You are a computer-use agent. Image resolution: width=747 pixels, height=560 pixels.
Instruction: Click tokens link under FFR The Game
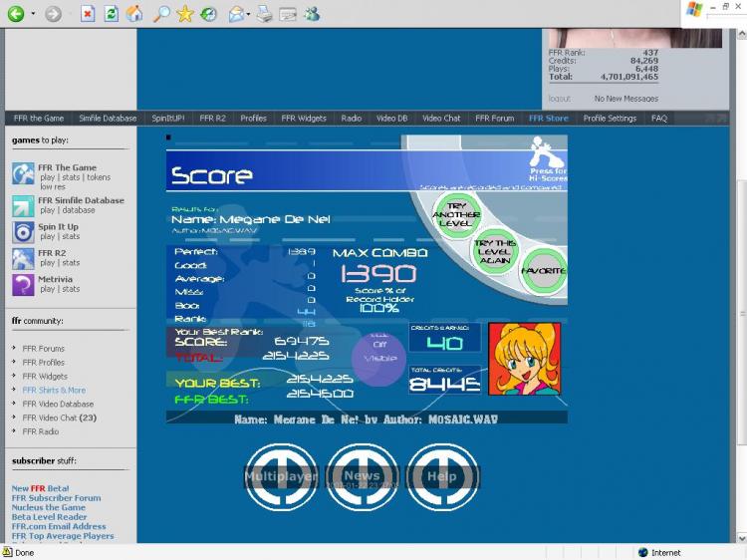pos(99,177)
